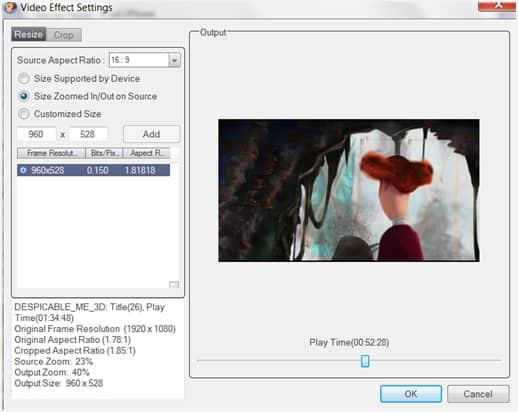518x412 pixels.
Task: Click Output Size: 960 x 528 text
Action: [58, 383]
